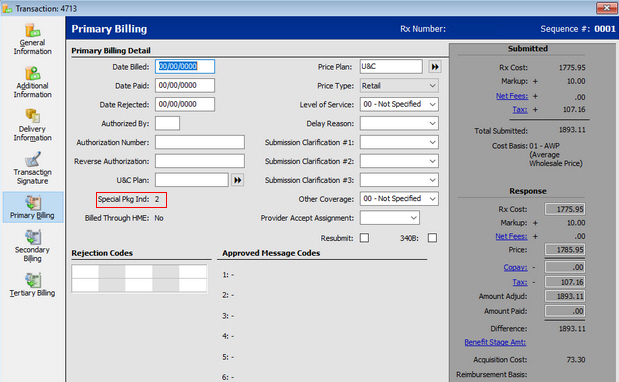Tick the 340B checkbox
The width and height of the screenshot is (619, 382).
[x=432, y=238]
